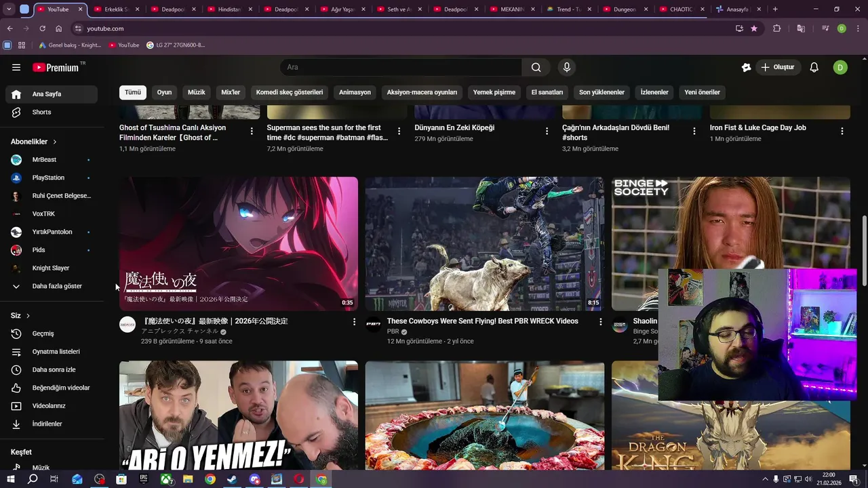Open Daha sonra izle list

tap(52, 369)
